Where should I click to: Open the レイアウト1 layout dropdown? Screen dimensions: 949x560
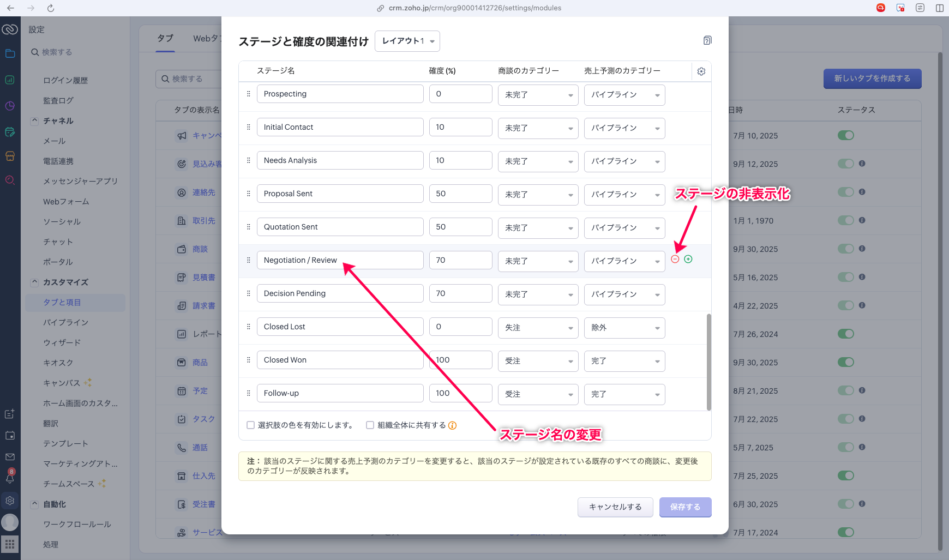[x=407, y=41]
